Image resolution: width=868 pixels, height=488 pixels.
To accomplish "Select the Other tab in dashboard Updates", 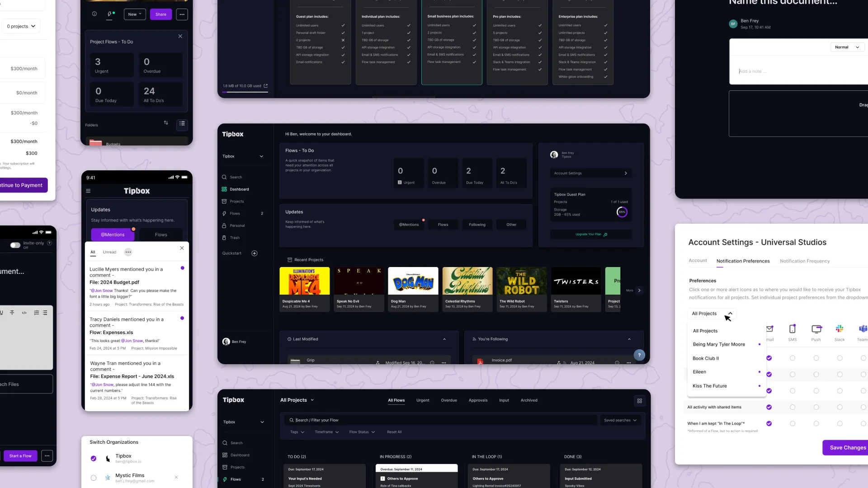I will [511, 225].
